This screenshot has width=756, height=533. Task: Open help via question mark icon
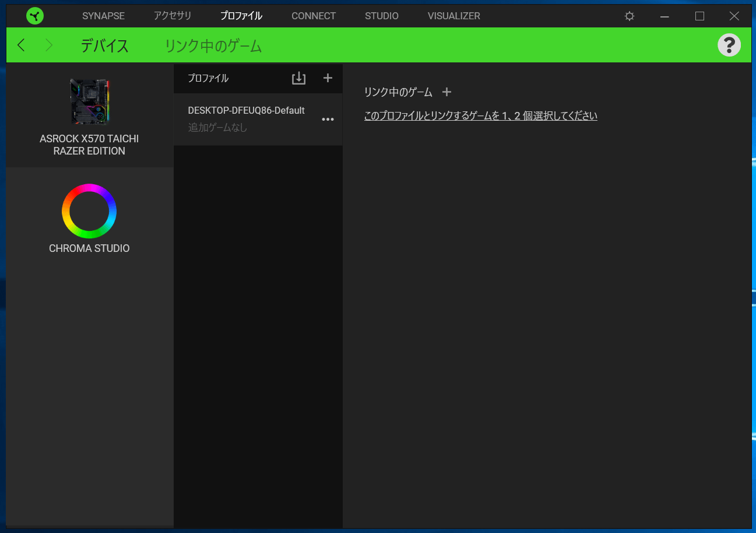click(x=729, y=45)
